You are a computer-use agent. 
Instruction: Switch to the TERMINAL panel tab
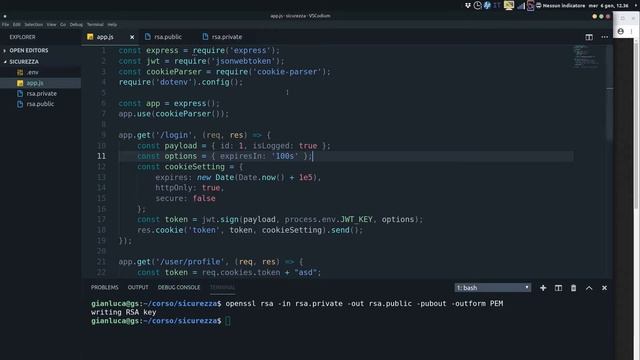(222, 288)
